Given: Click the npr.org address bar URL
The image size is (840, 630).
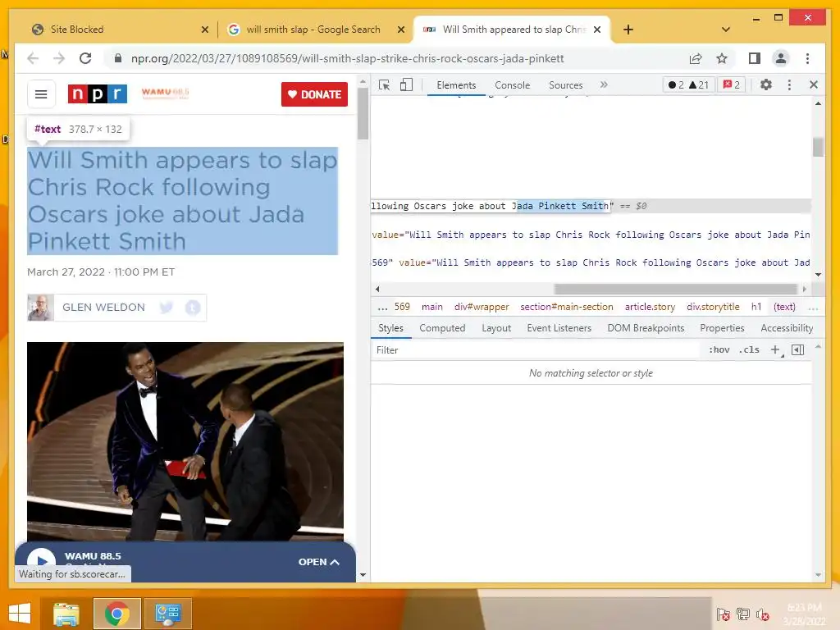Looking at the screenshot, I should coord(347,58).
